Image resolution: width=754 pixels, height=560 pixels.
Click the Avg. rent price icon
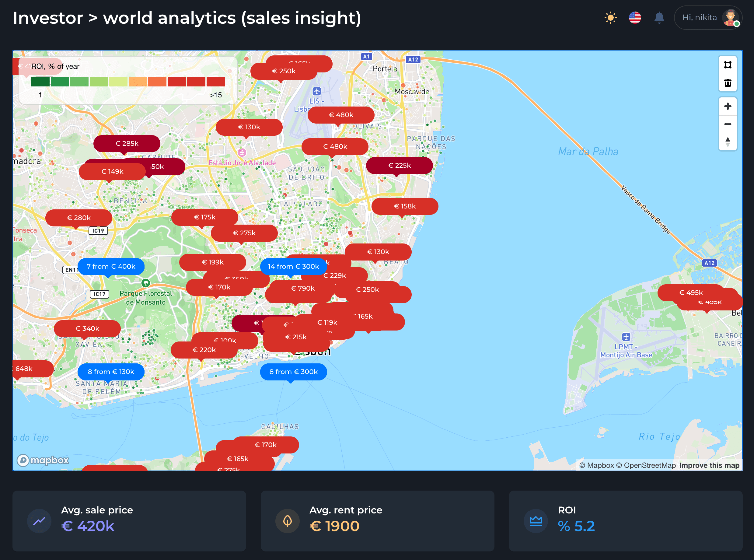(287, 521)
